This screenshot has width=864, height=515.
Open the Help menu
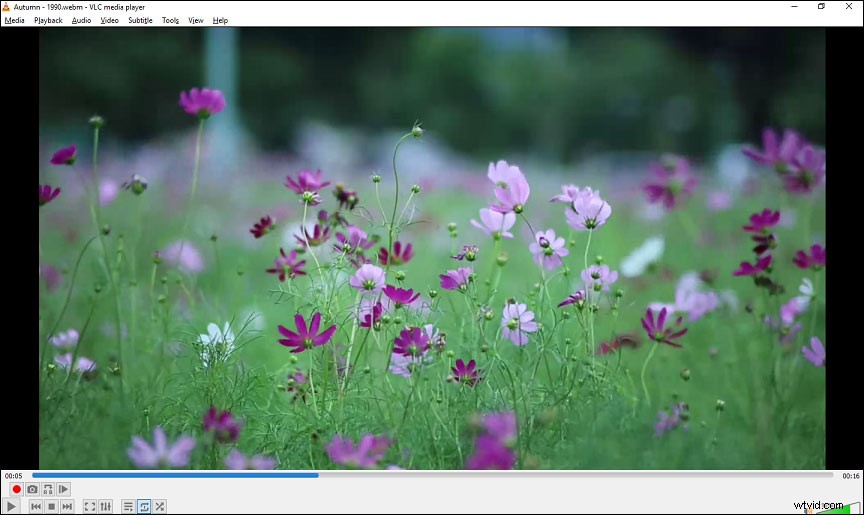pyautogui.click(x=220, y=20)
